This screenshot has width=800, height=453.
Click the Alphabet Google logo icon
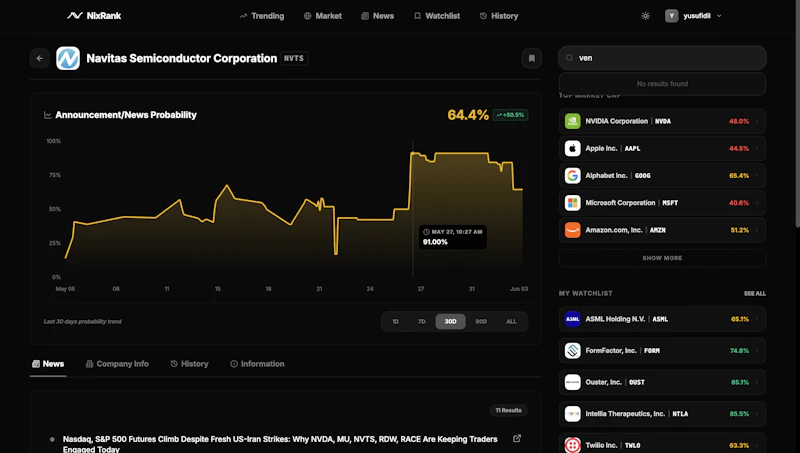[x=572, y=175]
